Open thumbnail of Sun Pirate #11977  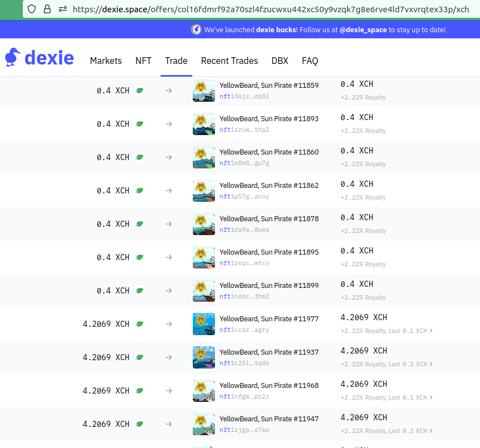tap(204, 324)
